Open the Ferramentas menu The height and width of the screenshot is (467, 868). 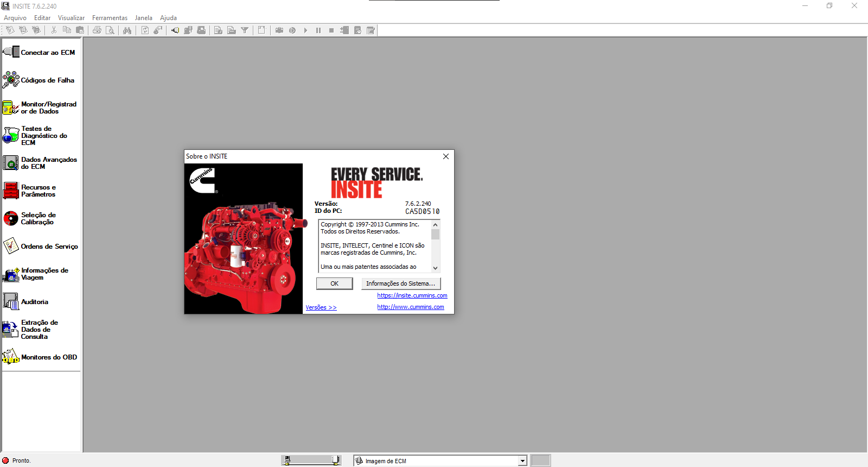[110, 18]
